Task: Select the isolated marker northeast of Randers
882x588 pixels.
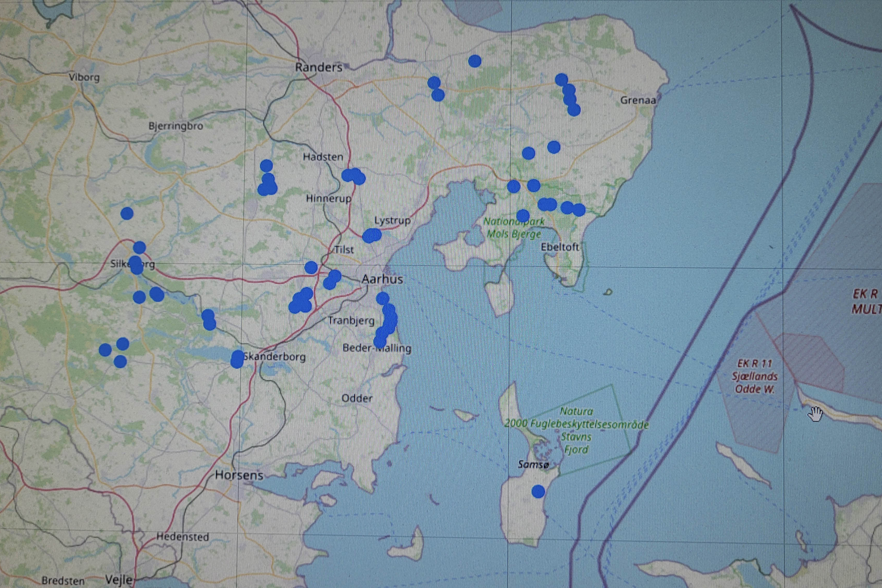Action: click(x=475, y=61)
